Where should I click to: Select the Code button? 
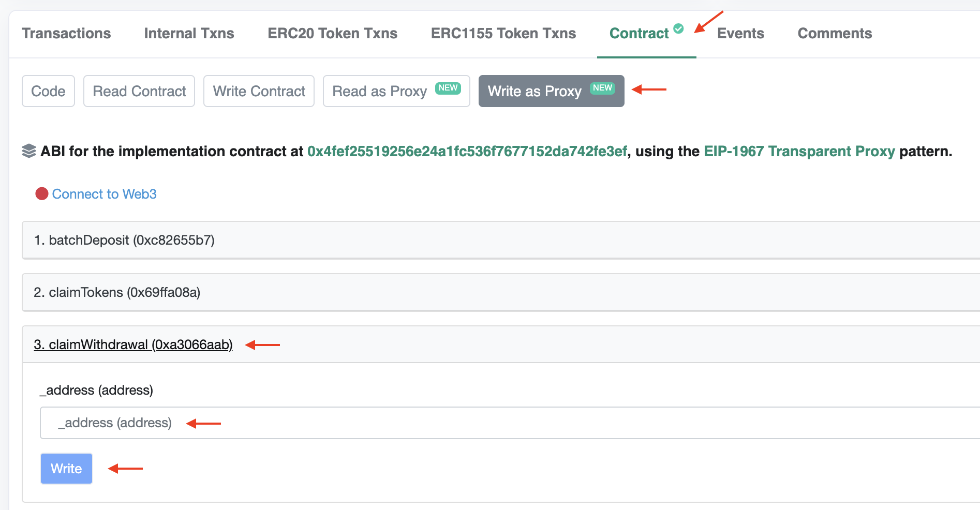48,91
